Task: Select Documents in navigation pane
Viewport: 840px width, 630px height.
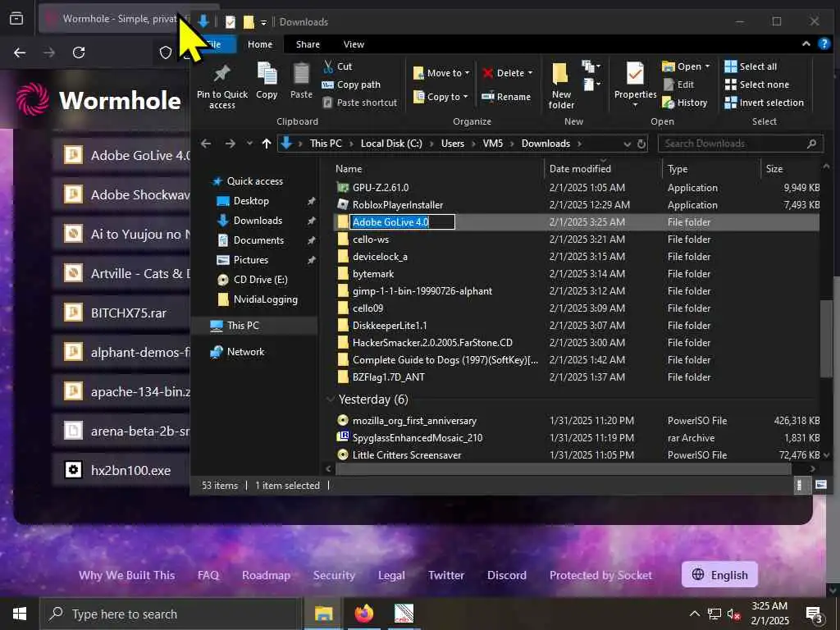Action: [x=258, y=240]
